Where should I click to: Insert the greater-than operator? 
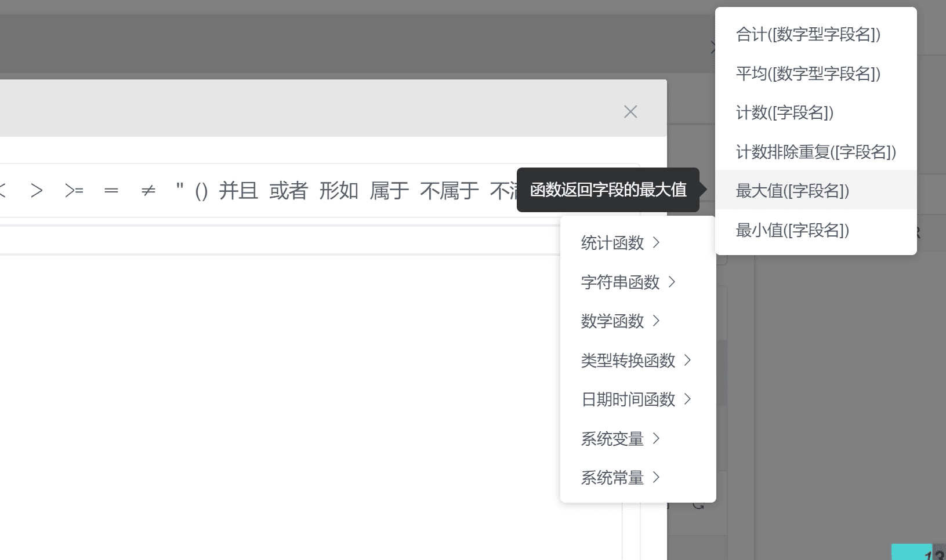click(37, 190)
